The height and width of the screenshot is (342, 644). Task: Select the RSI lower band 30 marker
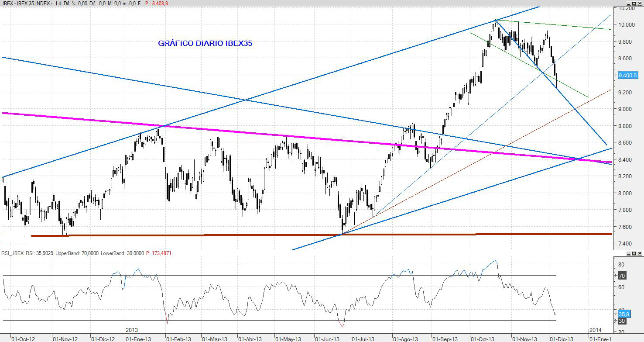click(x=622, y=321)
